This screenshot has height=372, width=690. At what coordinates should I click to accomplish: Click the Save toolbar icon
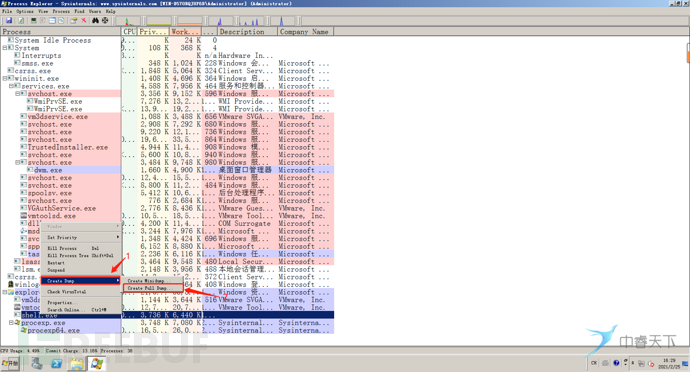[9, 20]
